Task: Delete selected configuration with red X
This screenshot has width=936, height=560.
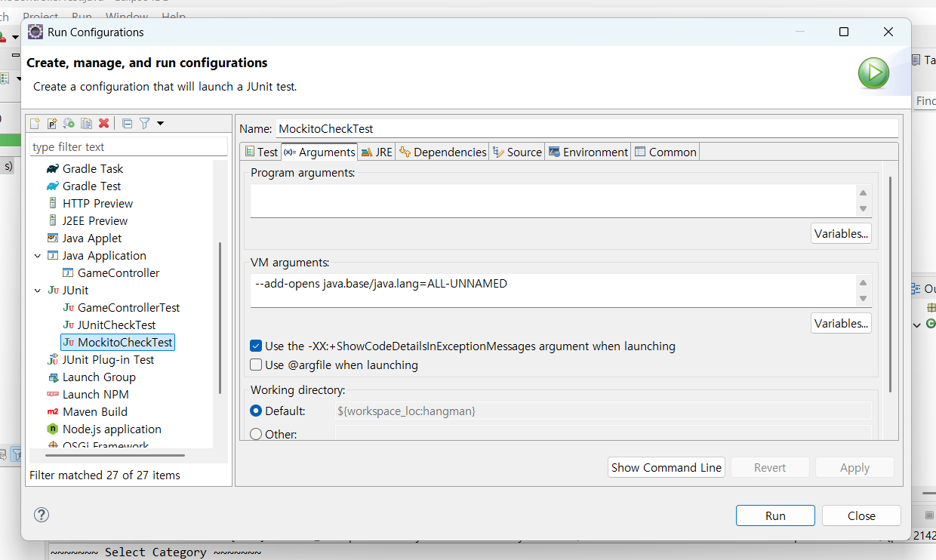Action: [104, 123]
